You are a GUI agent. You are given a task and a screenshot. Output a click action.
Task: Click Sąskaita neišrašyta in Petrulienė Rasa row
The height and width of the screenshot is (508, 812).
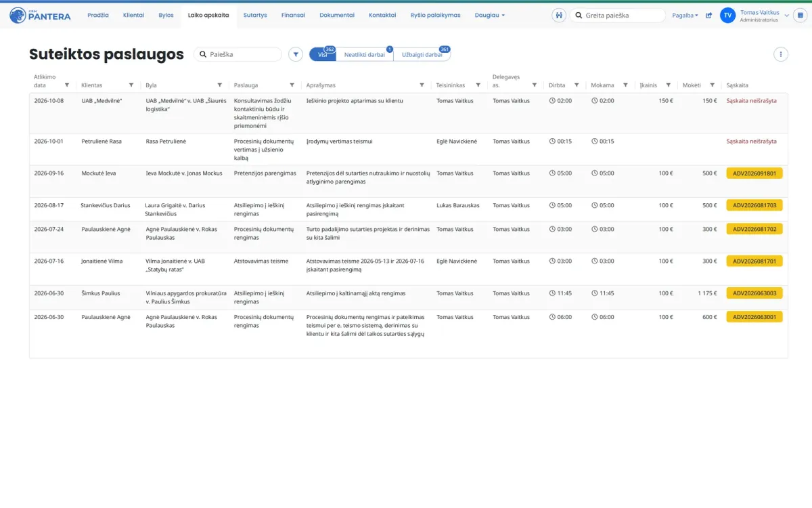(751, 142)
